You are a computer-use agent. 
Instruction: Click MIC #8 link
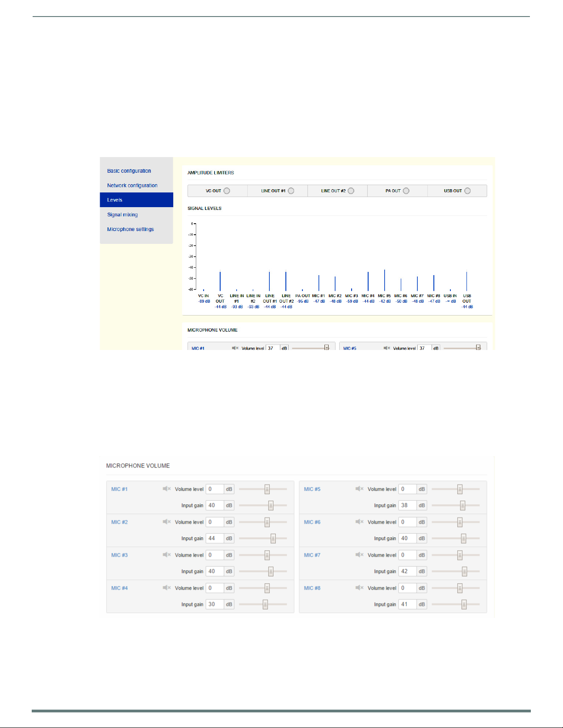point(312,588)
